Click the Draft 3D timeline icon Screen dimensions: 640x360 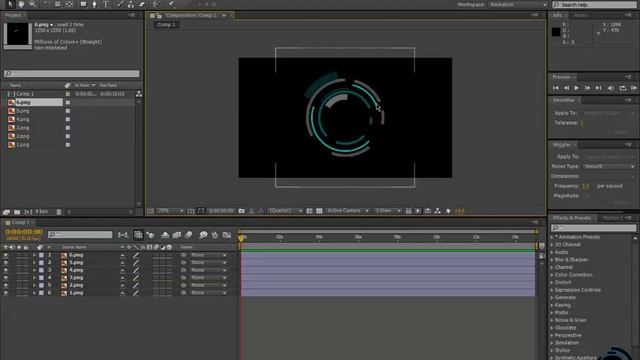[x=151, y=235]
